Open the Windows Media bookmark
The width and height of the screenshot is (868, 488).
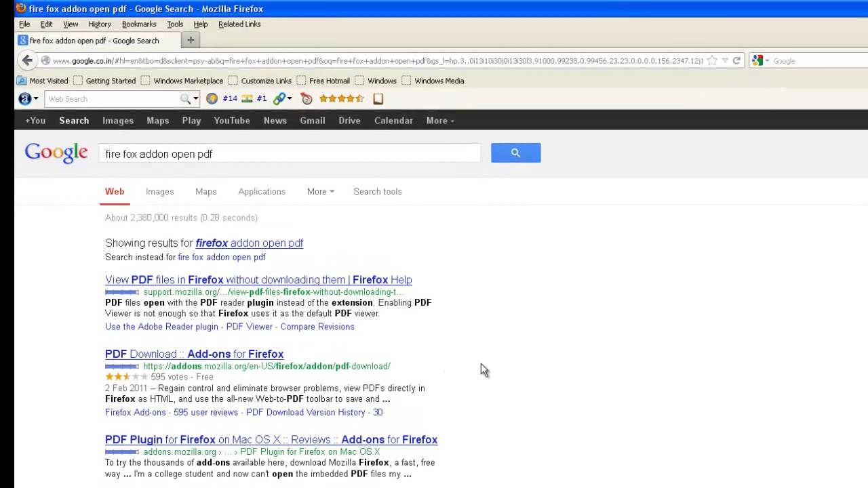tap(433, 81)
